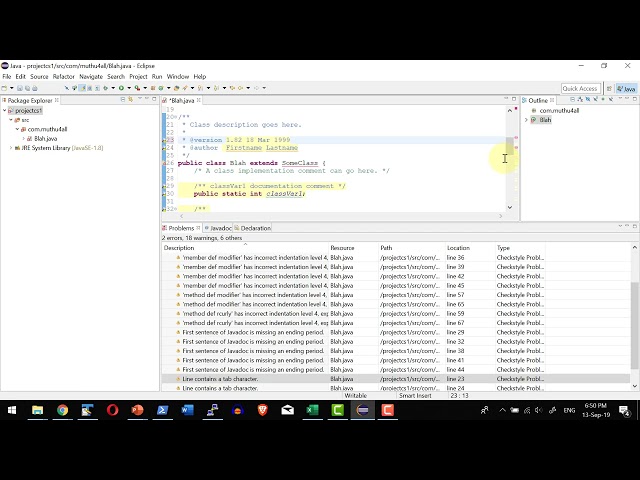The image size is (640, 480).
Task: Open the Debug configurations dropdown arrow
Action: pyautogui.click(x=113, y=88)
